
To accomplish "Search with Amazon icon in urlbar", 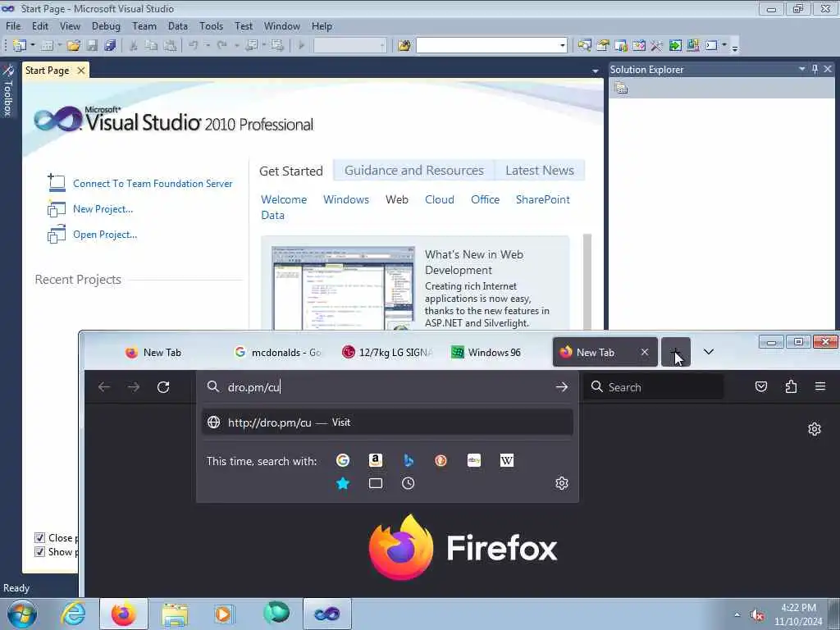I will (x=376, y=460).
